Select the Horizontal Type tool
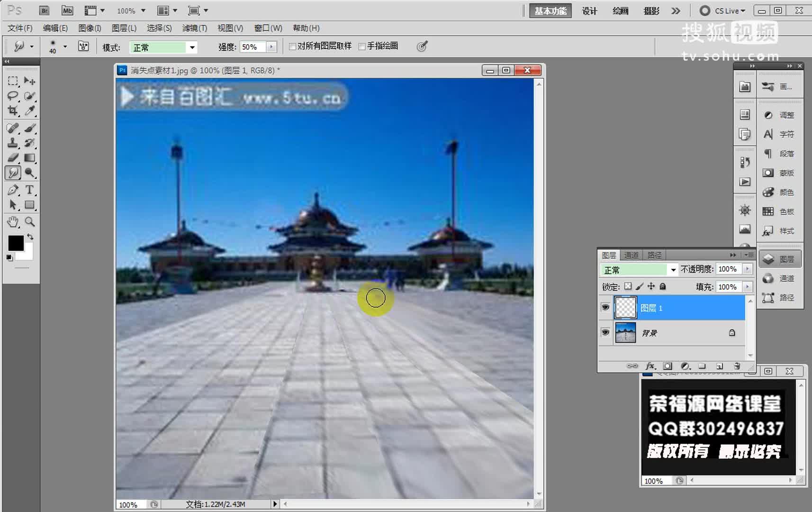The image size is (812, 512). coord(30,190)
